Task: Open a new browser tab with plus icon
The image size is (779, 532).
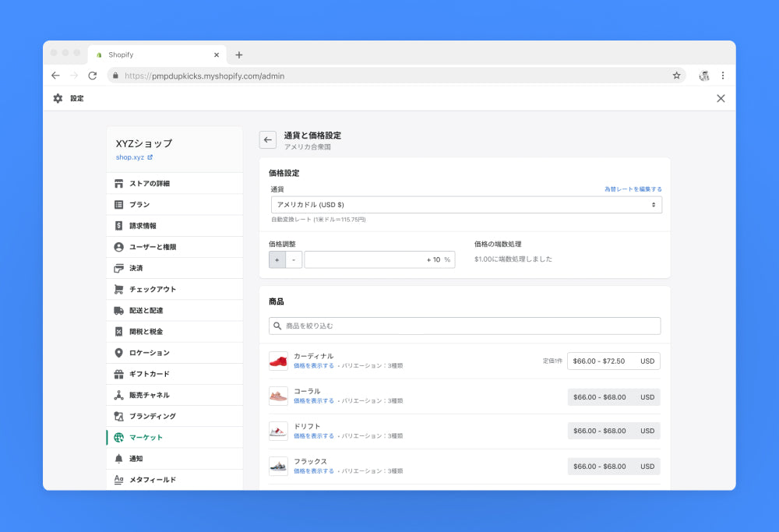Action: tap(239, 55)
